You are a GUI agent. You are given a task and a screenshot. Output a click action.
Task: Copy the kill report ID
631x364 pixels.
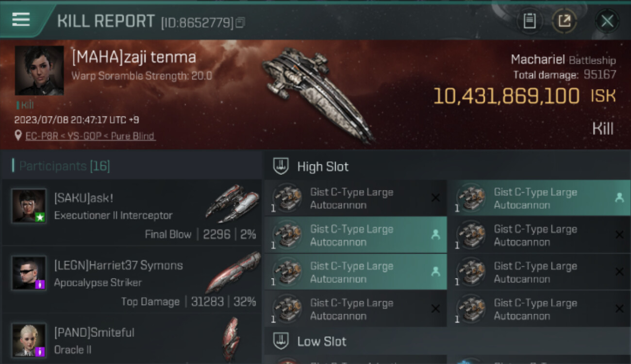click(241, 22)
